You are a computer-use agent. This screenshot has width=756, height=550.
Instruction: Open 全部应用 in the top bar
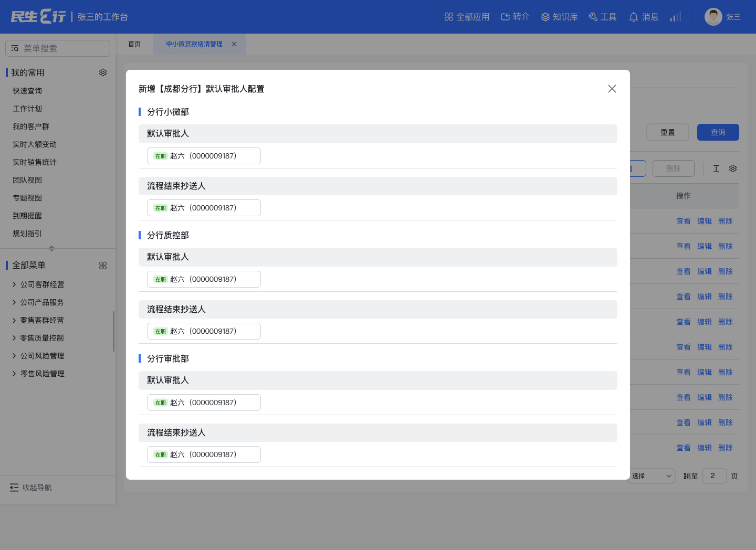click(467, 17)
